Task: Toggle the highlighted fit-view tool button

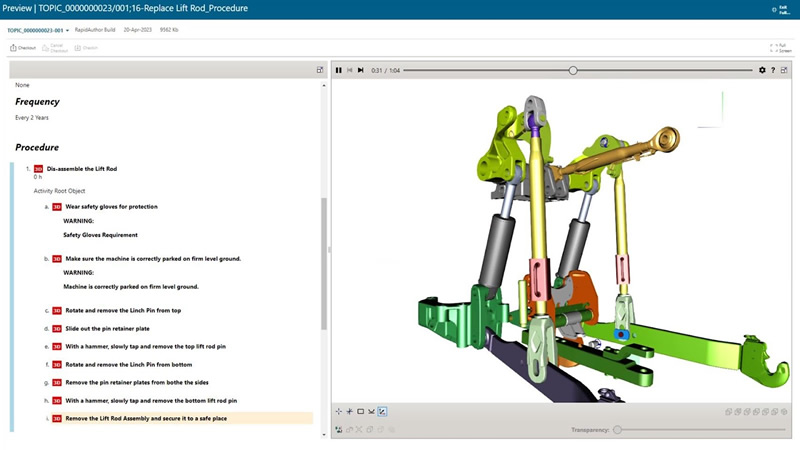Action: point(382,411)
